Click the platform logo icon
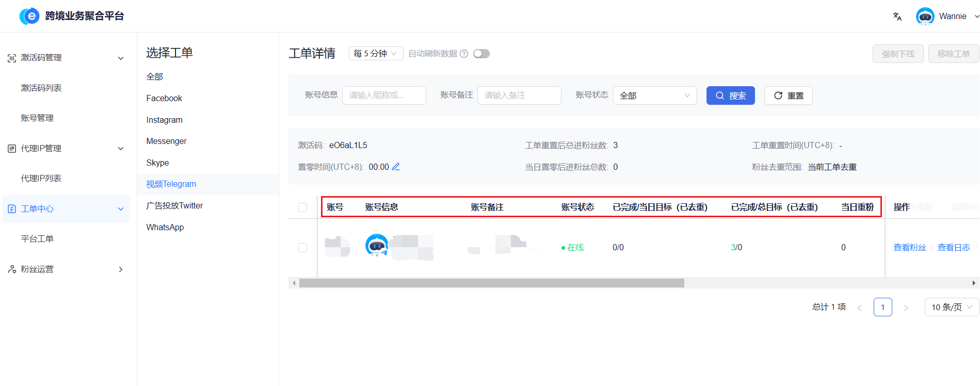Screen dimensions: 980x386 point(29,16)
